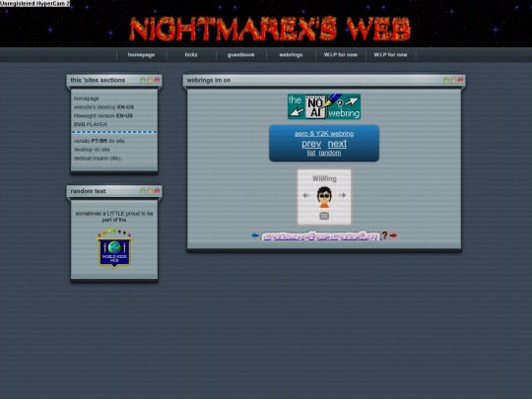Click green button on sections panel
The image size is (532, 399).
click(143, 80)
